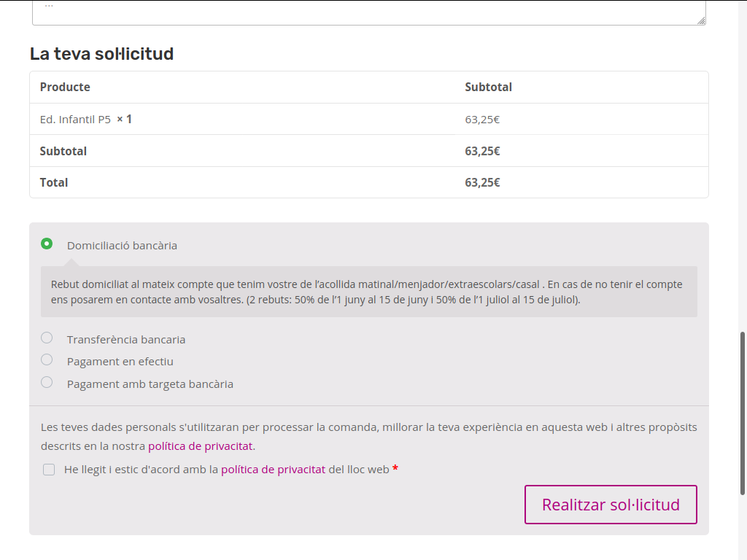
Task: Choose the Transferència bancaria payment radio
Action: tap(47, 338)
